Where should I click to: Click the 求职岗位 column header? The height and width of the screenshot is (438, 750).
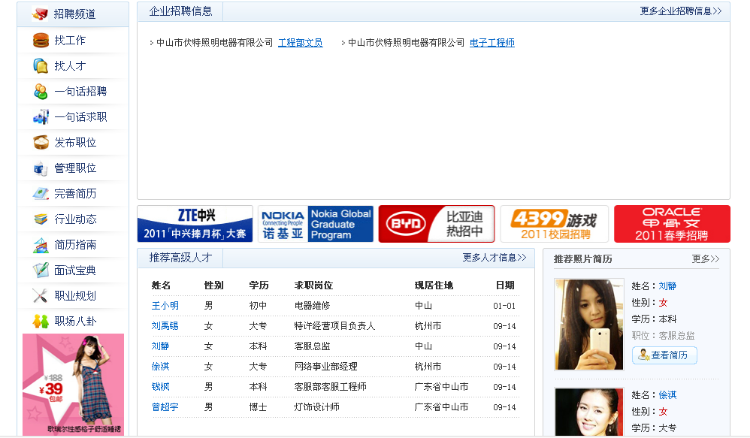coord(313,285)
